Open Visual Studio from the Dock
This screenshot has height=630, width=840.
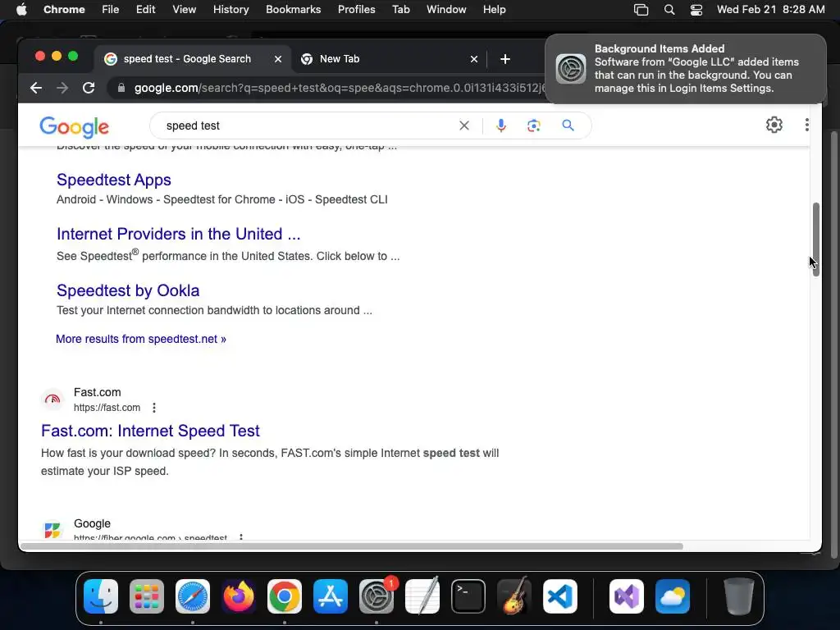coord(627,596)
